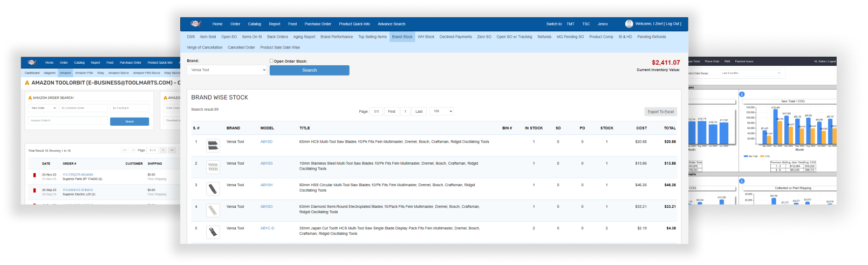Toggle the Open Order Stock checkbox
868x265 pixels.
click(271, 61)
